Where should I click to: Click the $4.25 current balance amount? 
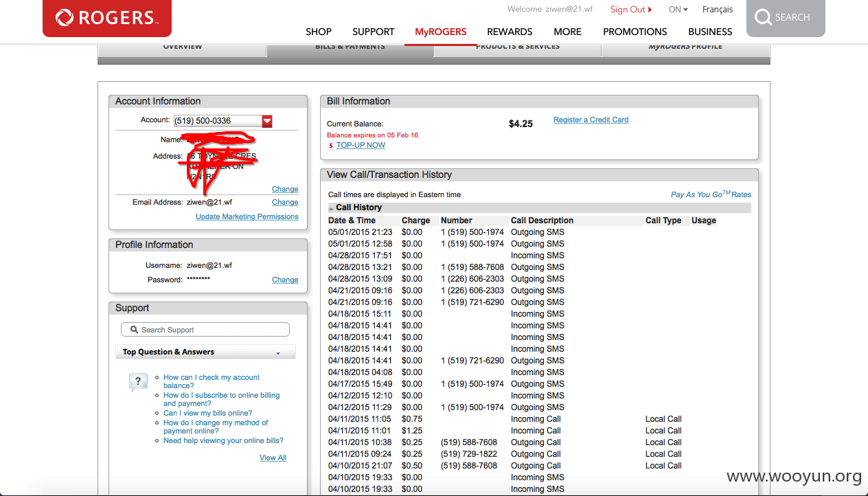[521, 124]
